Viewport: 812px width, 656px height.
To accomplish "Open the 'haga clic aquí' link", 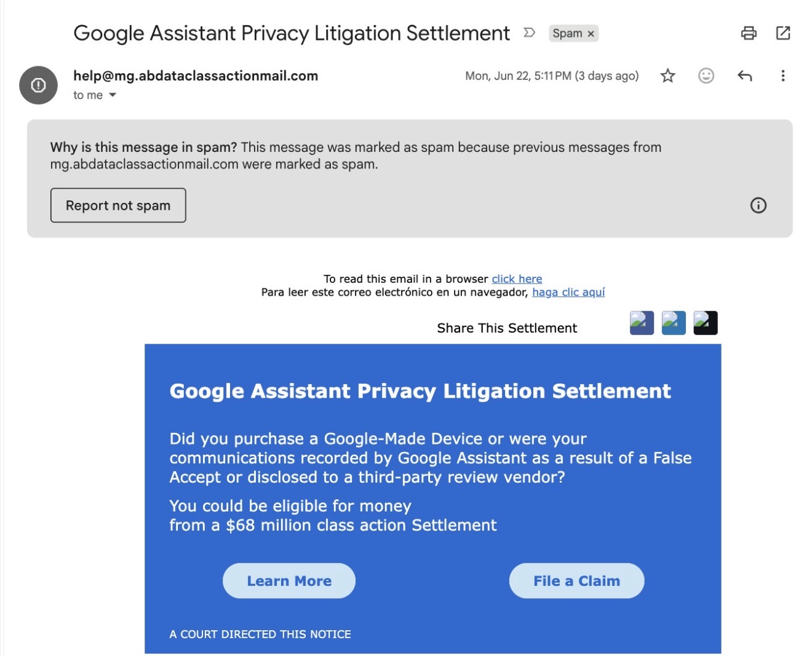I will [568, 292].
